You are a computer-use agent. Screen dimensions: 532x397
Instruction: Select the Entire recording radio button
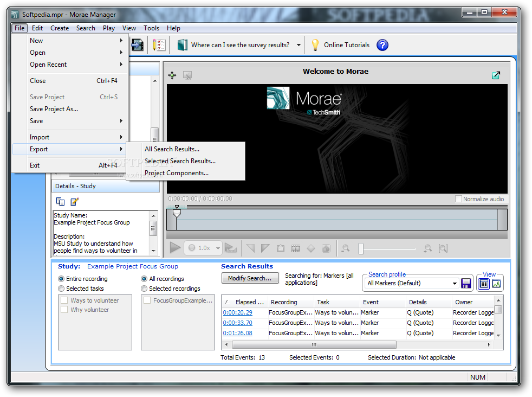61,279
